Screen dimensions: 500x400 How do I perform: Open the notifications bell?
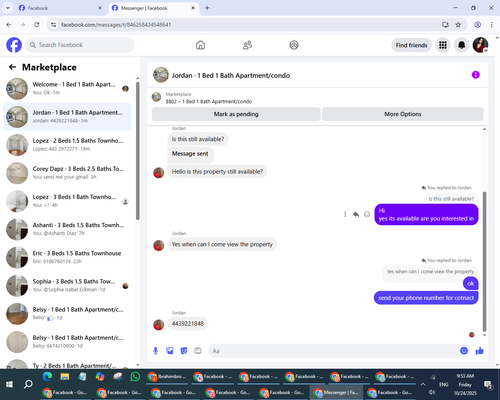461,45
